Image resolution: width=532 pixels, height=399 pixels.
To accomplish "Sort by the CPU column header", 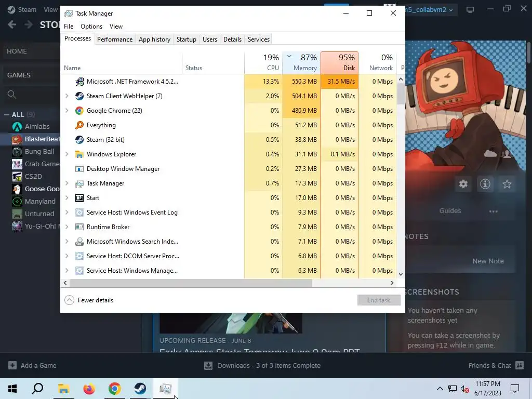I will pos(263,63).
